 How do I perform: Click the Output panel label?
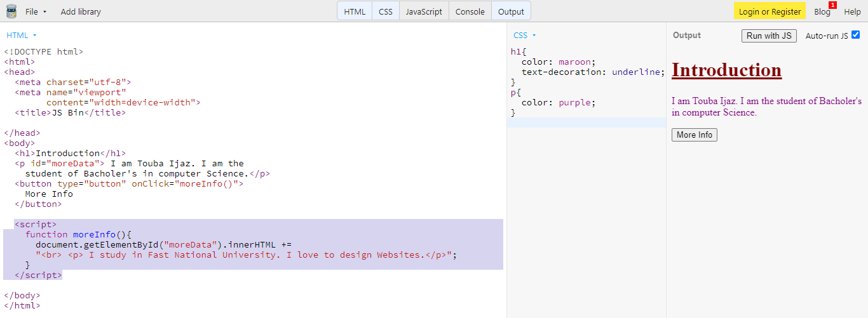pos(687,35)
